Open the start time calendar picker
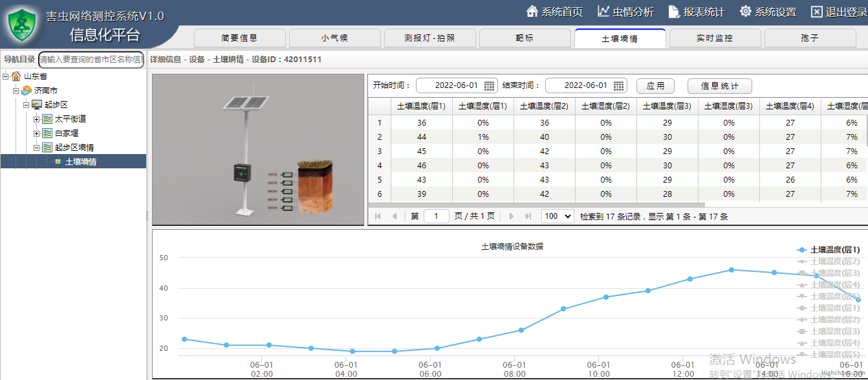868x380 pixels. coord(490,85)
